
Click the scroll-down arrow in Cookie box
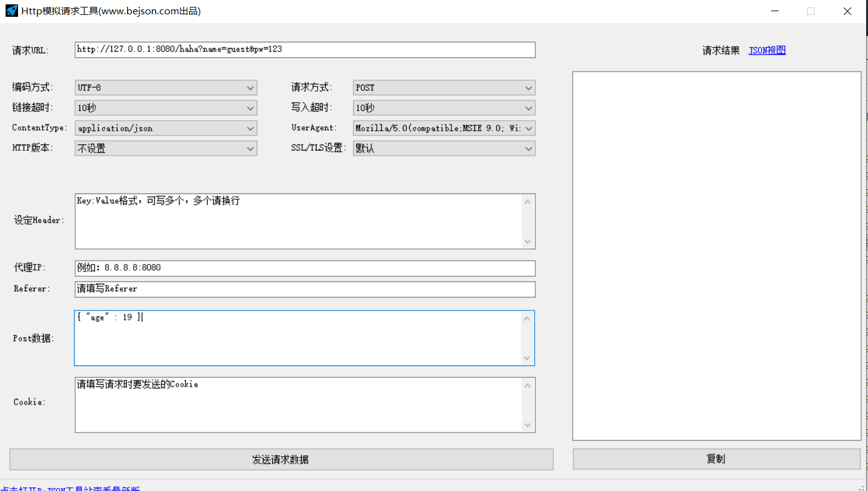point(527,426)
